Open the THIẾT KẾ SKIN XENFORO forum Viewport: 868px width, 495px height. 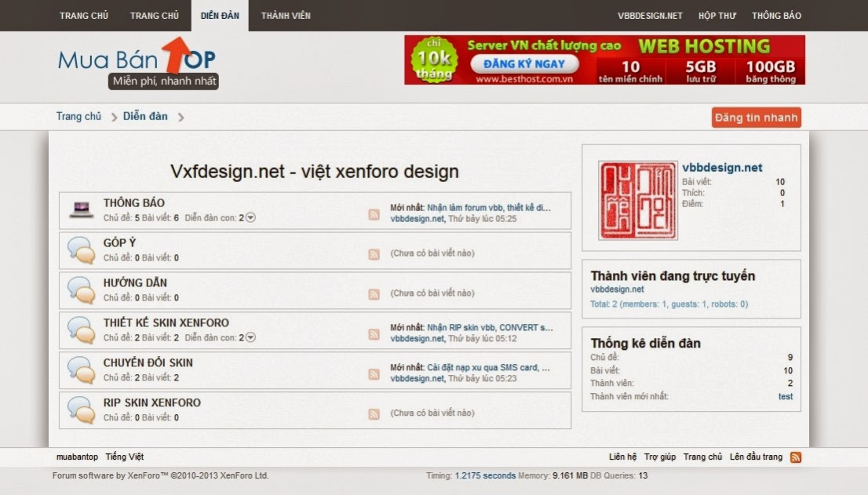pos(166,323)
